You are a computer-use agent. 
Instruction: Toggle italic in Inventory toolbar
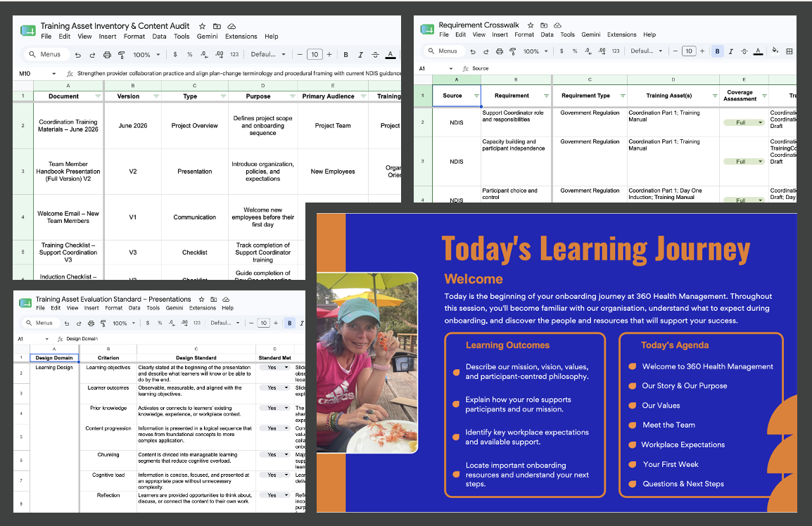click(x=360, y=54)
